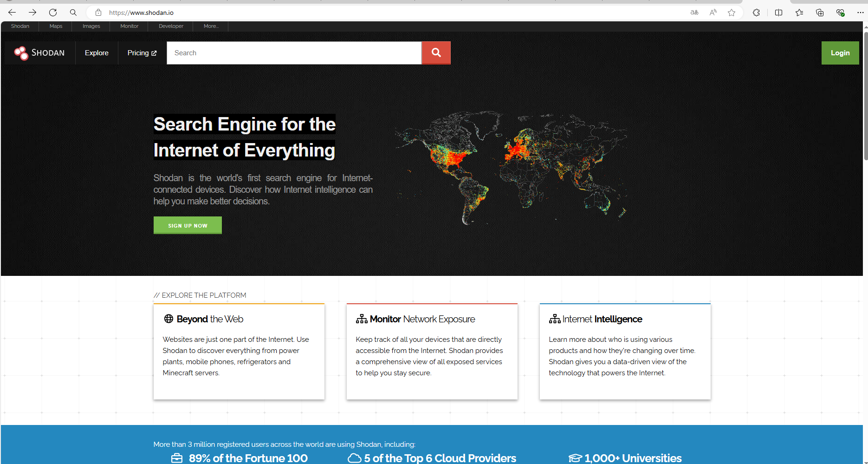Screen dimensions: 868x464
Task: Click the green Login button
Action: click(840, 53)
